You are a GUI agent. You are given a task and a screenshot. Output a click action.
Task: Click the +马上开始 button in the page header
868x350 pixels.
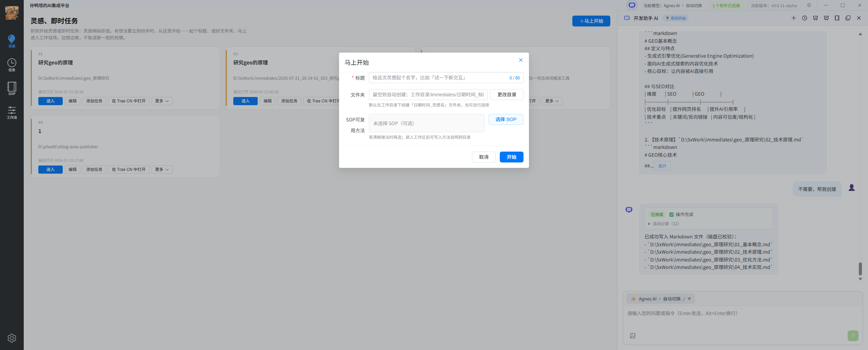coord(591,21)
